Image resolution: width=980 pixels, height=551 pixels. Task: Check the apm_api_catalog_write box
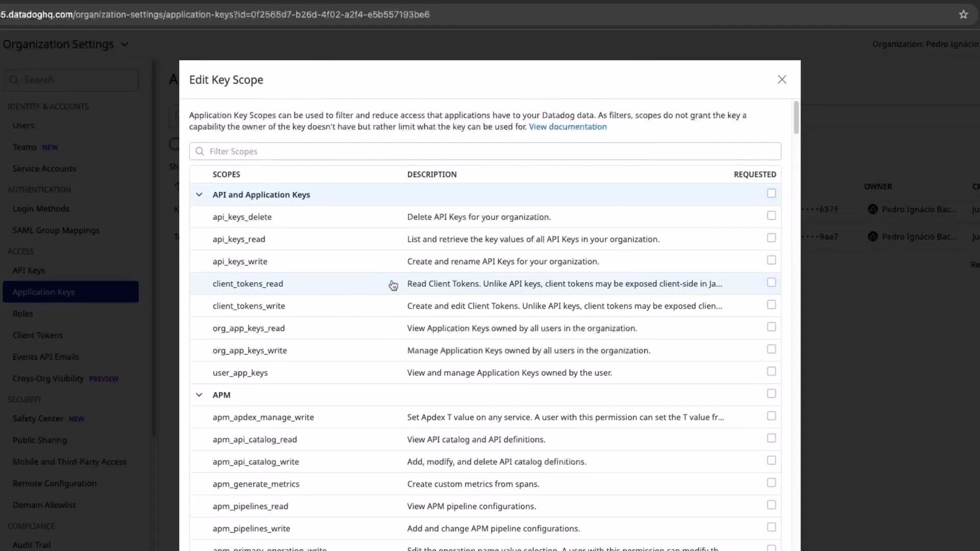[x=771, y=461]
